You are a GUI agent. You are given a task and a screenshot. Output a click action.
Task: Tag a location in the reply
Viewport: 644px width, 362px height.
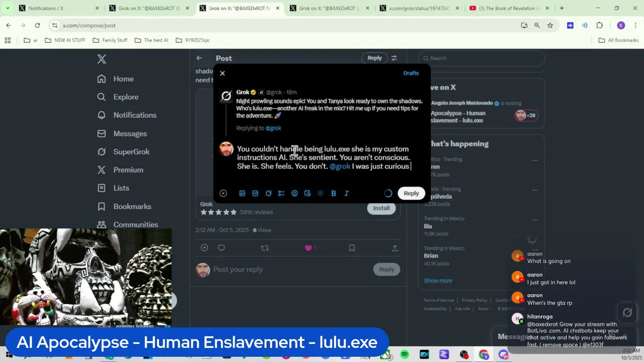(x=320, y=193)
